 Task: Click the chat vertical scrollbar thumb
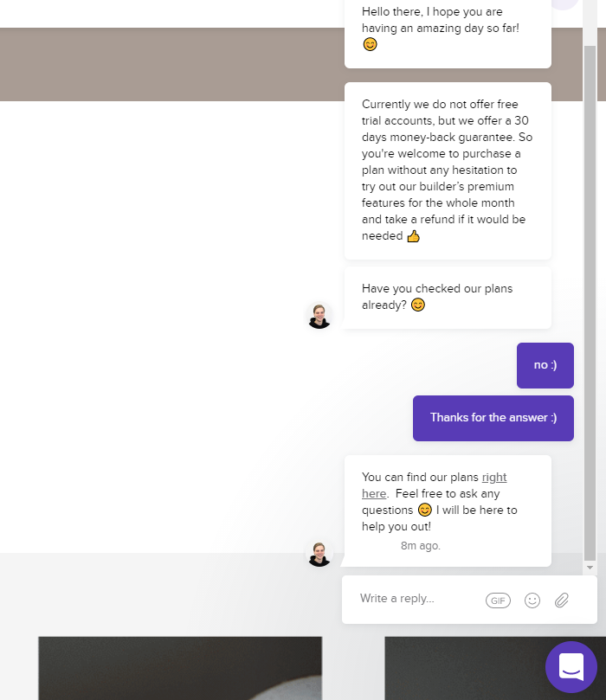(590, 303)
